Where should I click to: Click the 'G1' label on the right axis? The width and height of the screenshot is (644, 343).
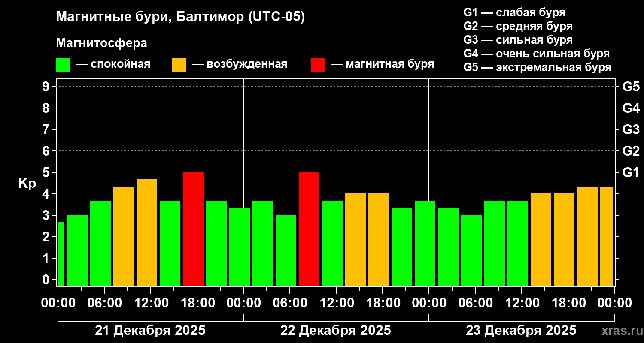coord(631,172)
